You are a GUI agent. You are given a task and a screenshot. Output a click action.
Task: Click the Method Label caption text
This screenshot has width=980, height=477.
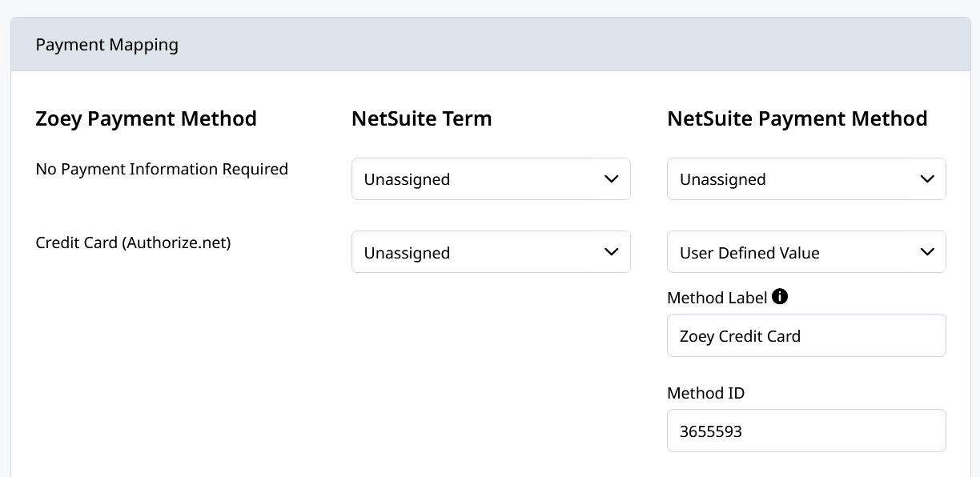click(717, 298)
